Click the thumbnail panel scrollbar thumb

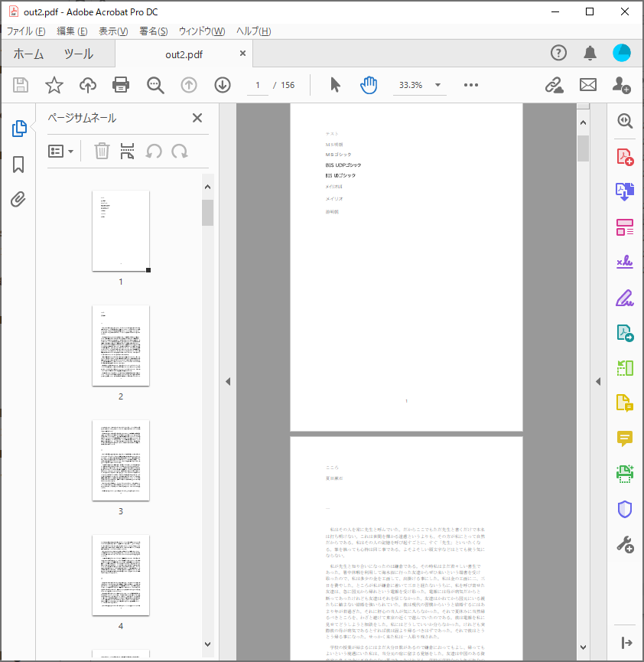207,213
